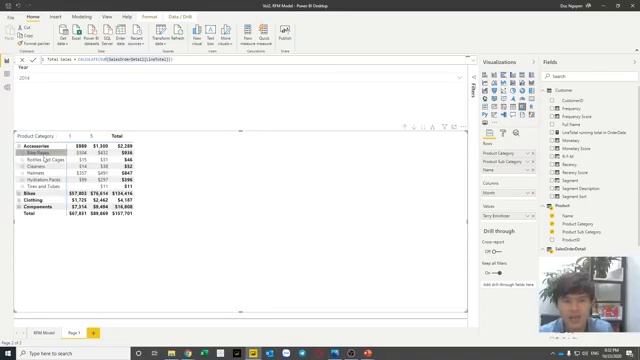The height and width of the screenshot is (360, 640).
Task: Switch to Data view in left sidebar
Action: click(7, 74)
